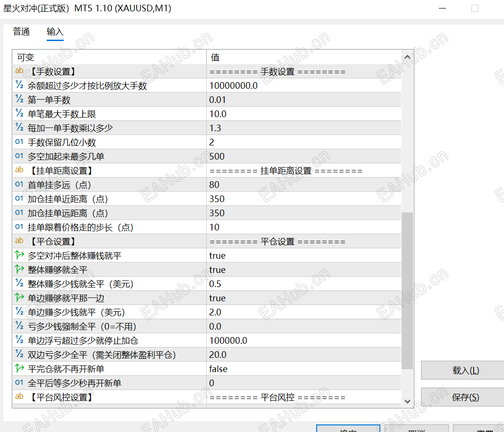Click the 多空加起来最多几单 value 500
504x432 pixels.
pyautogui.click(x=217, y=156)
